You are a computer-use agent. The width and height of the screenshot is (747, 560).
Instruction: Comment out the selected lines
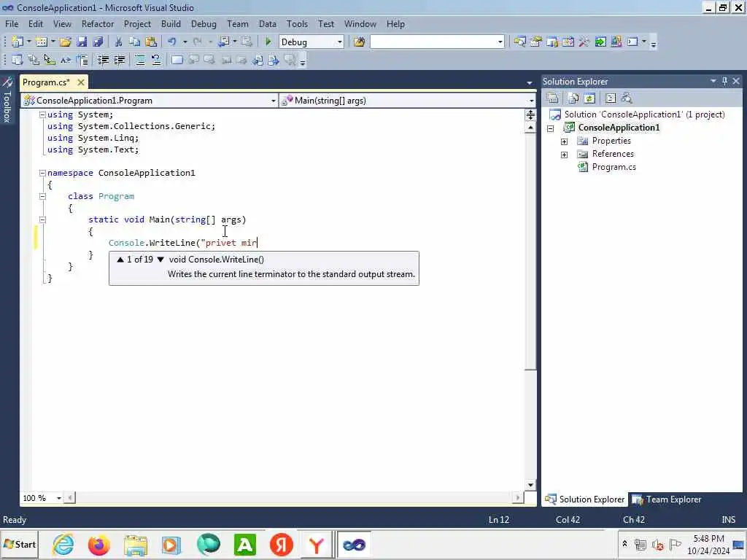(x=140, y=60)
